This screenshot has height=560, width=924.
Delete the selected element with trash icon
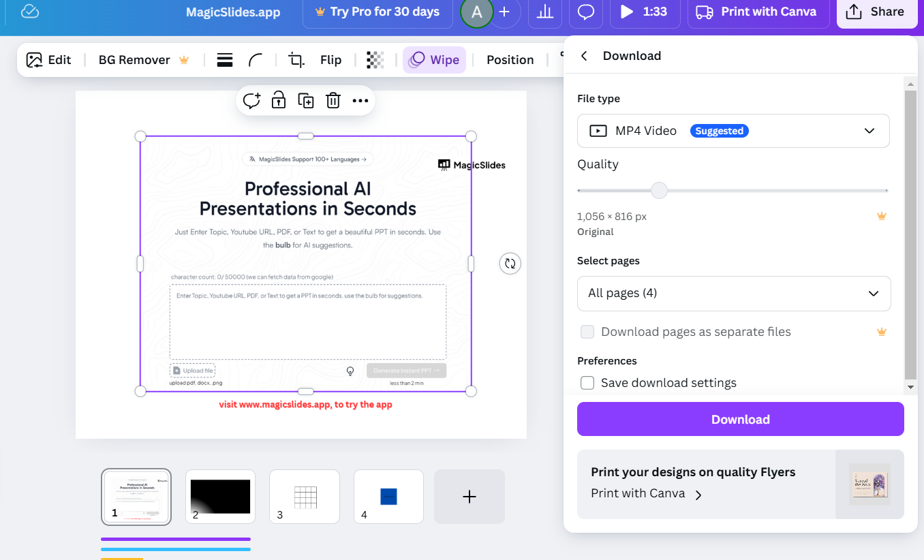point(333,101)
